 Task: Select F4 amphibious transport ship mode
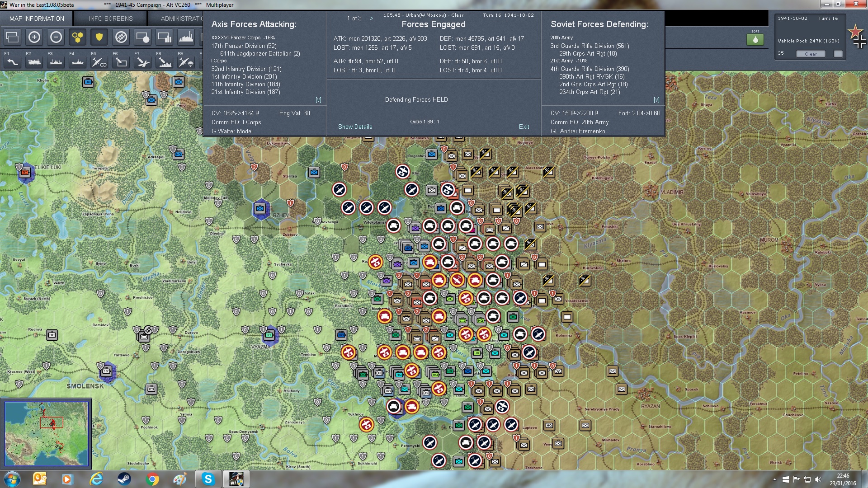point(78,62)
